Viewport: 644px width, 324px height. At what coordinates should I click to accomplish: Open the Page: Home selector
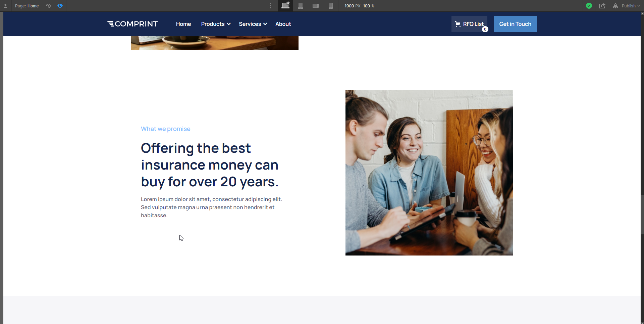pos(27,6)
